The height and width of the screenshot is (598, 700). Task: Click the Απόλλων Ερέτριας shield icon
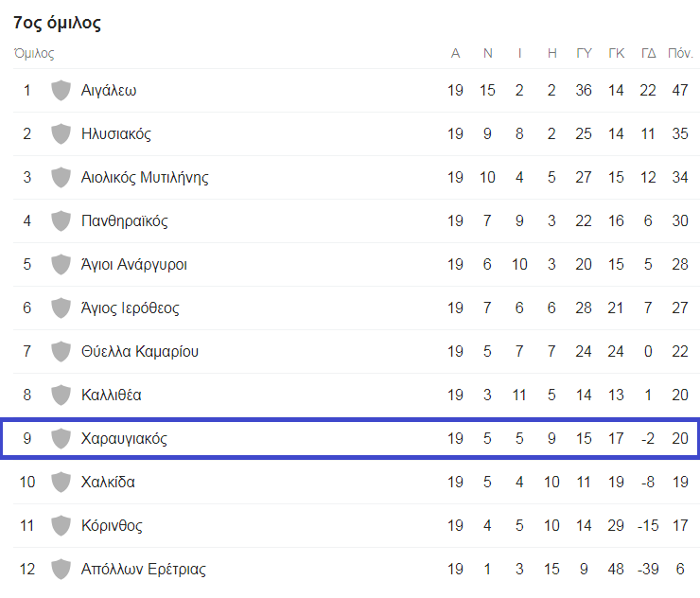[61, 570]
